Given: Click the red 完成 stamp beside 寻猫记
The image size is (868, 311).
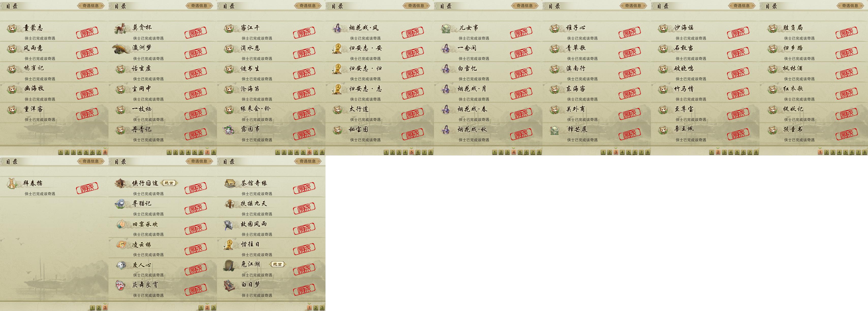Looking at the screenshot, I should 196,209.
